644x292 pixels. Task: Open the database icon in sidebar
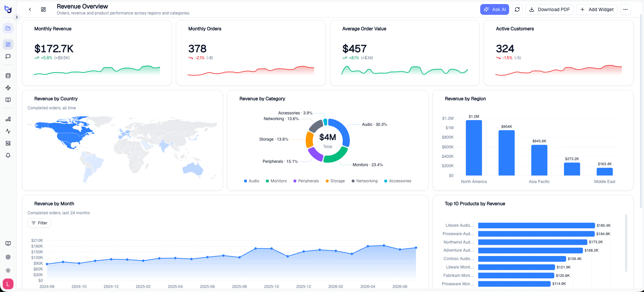click(8, 76)
